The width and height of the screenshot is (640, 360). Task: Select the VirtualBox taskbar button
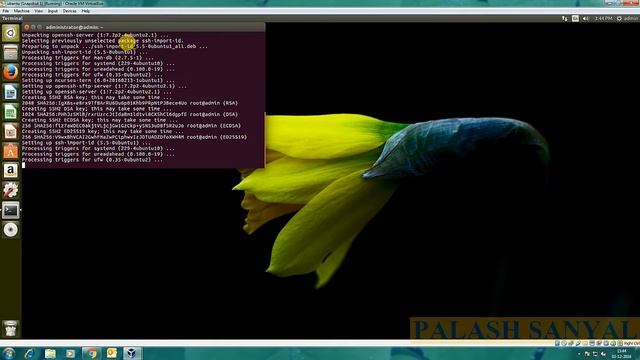[132, 353]
